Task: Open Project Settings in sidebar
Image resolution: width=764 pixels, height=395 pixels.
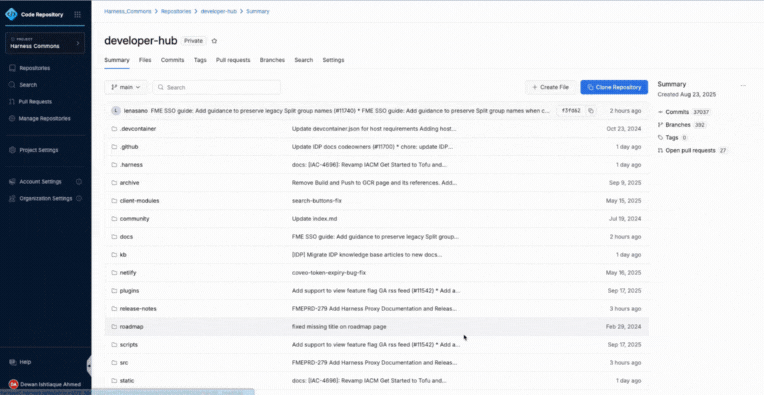Action: point(38,150)
